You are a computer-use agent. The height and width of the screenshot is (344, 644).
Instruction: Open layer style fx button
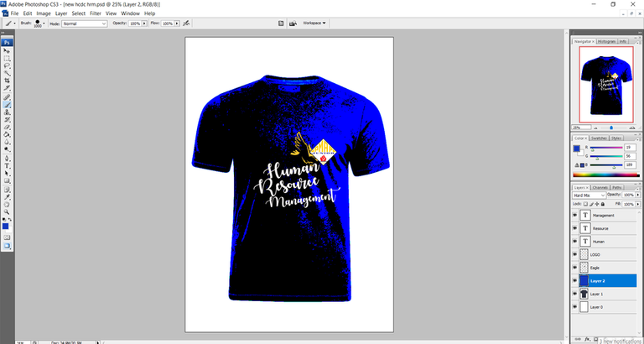[x=587, y=339]
